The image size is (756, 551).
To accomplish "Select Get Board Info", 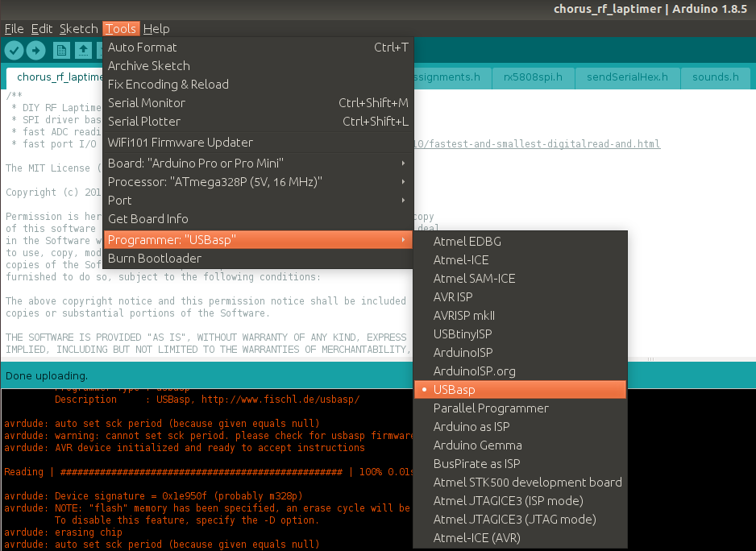I will [x=258, y=219].
